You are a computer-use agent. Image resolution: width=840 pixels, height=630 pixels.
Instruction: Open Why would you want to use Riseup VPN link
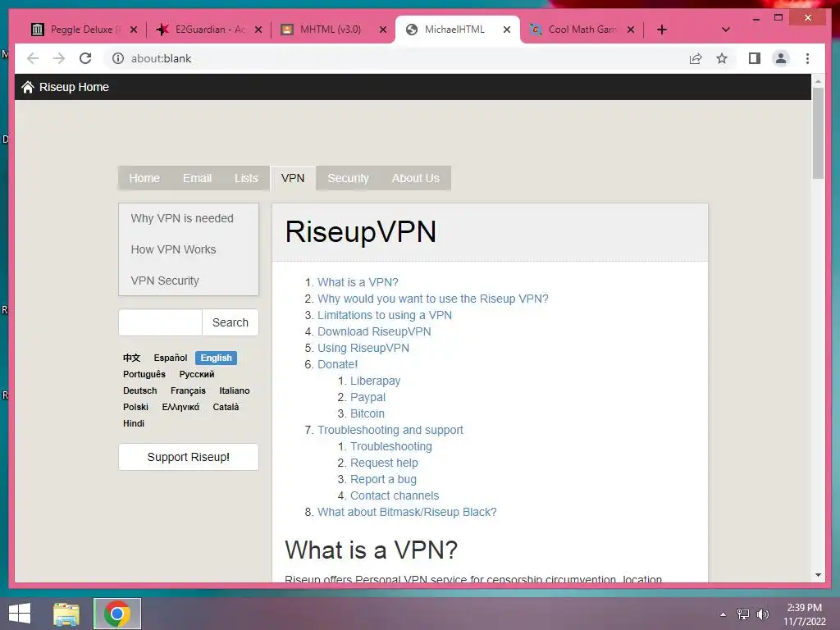pyautogui.click(x=433, y=299)
